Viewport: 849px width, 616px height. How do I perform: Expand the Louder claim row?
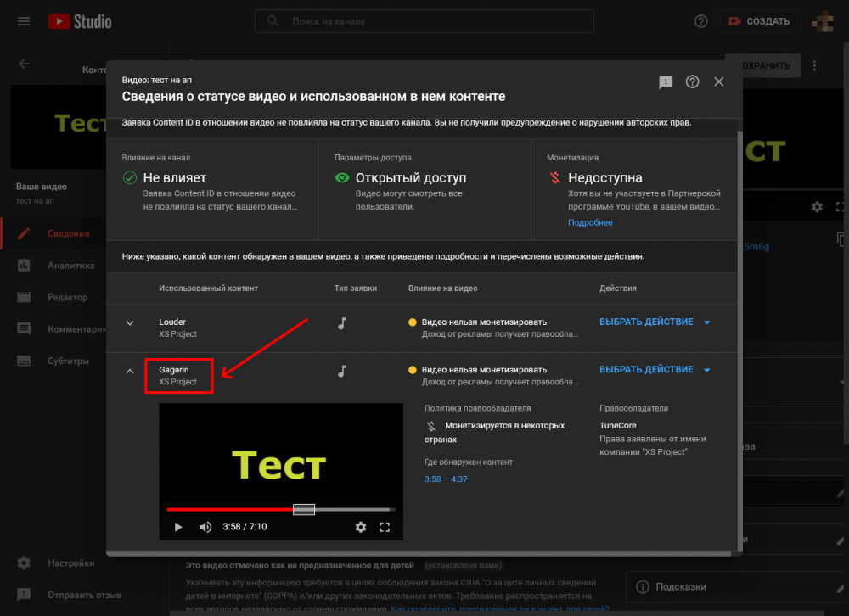tap(130, 323)
